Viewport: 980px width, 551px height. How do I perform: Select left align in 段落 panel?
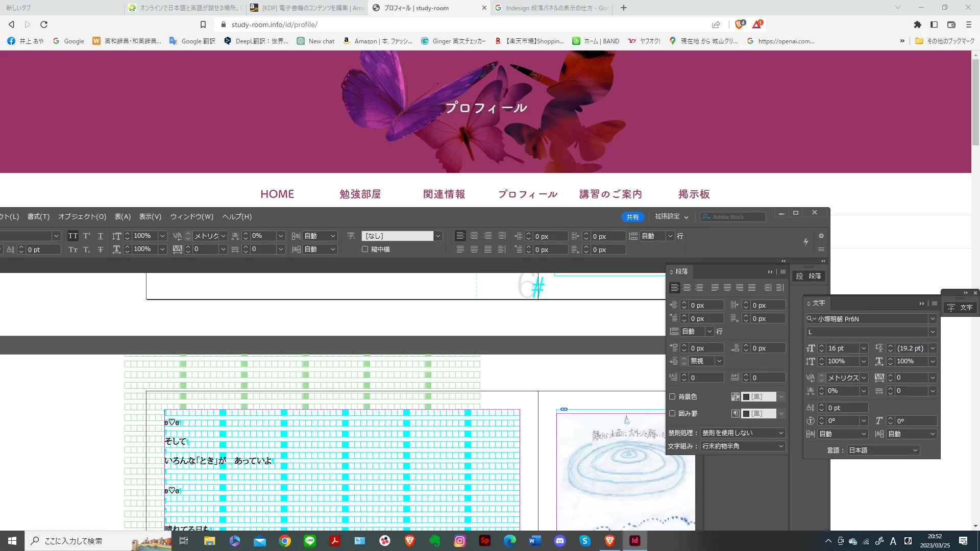pos(675,288)
